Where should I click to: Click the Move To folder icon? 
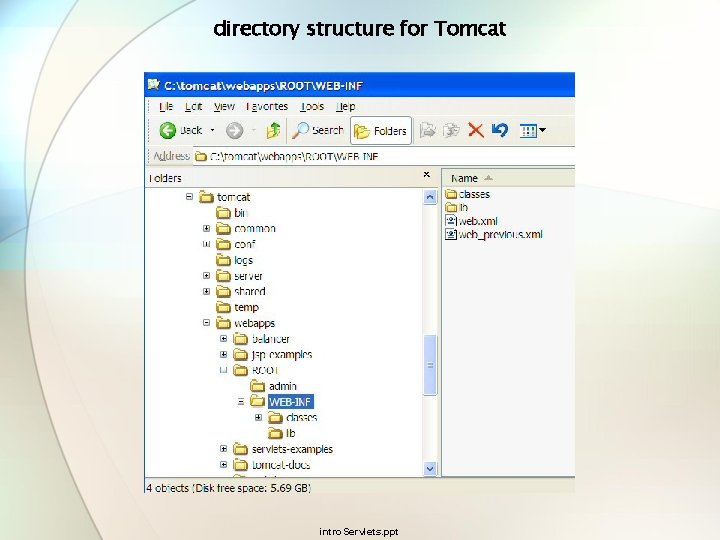[x=427, y=130]
